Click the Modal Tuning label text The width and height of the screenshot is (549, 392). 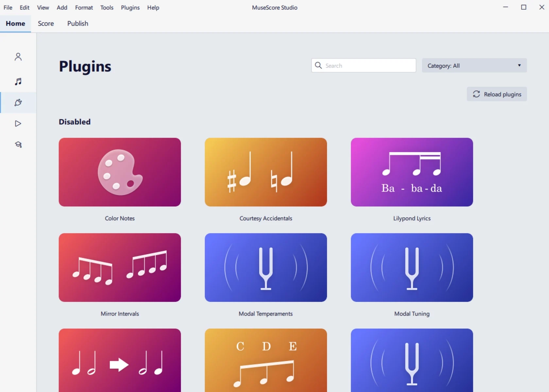(412, 314)
